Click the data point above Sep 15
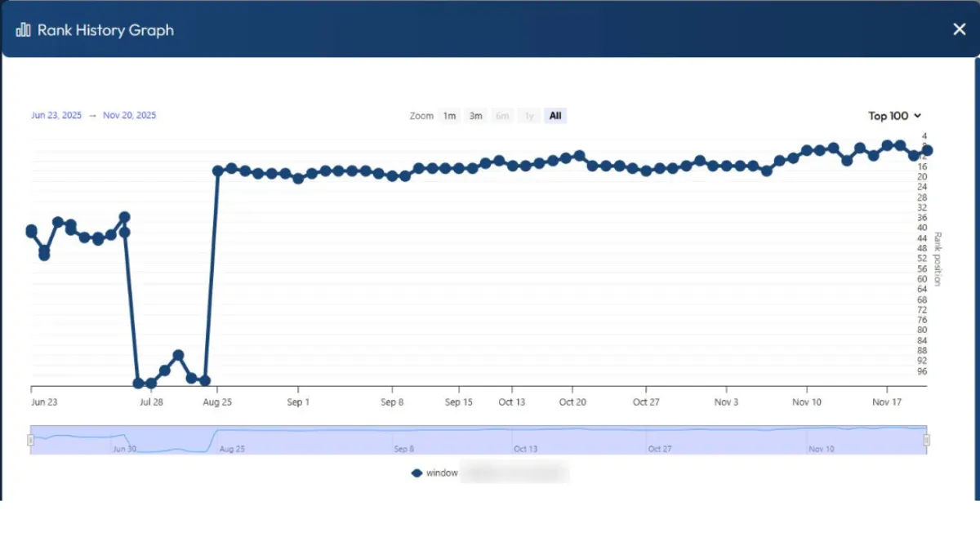The width and height of the screenshot is (980, 550). pyautogui.click(x=459, y=166)
